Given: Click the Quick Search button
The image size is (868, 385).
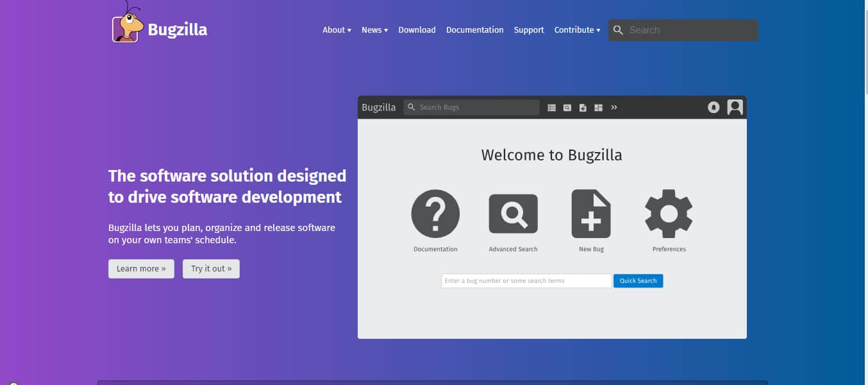Looking at the screenshot, I should (x=638, y=281).
